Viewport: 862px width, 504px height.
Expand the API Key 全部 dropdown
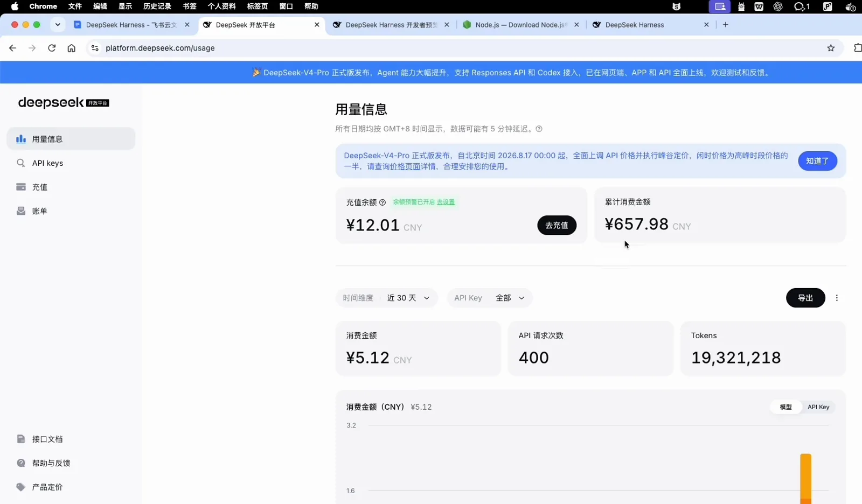point(490,298)
